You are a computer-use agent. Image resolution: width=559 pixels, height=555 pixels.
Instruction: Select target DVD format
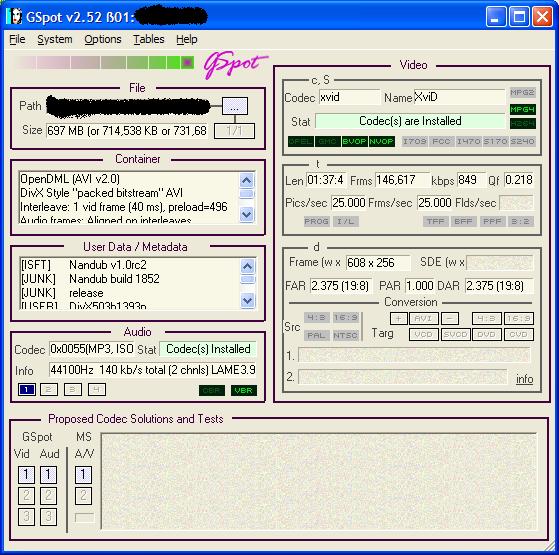coord(487,335)
